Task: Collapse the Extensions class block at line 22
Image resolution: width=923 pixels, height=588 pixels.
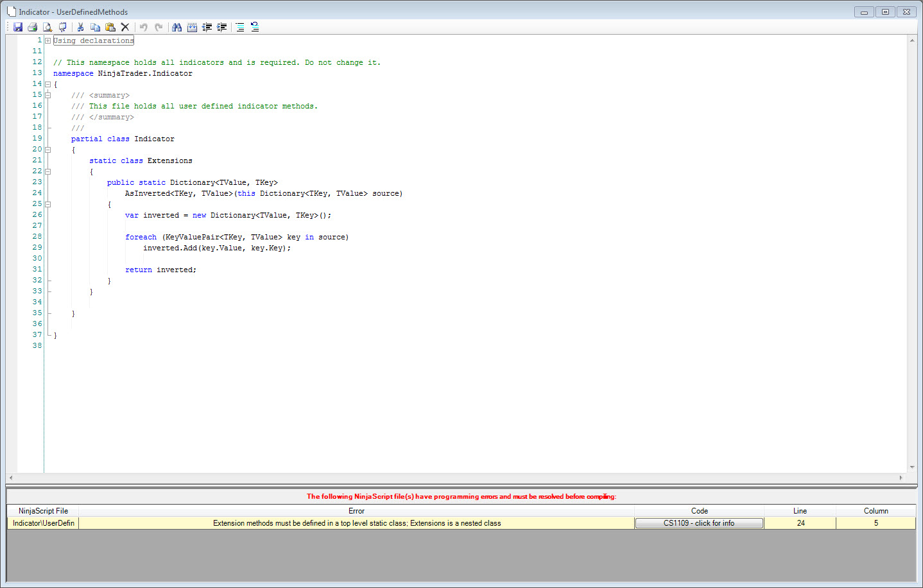Action: pyautogui.click(x=47, y=171)
